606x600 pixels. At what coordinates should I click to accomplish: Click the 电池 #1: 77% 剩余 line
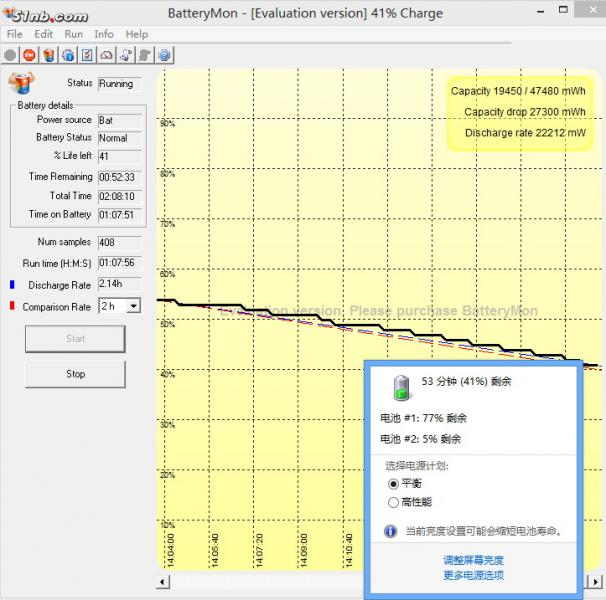(424, 418)
